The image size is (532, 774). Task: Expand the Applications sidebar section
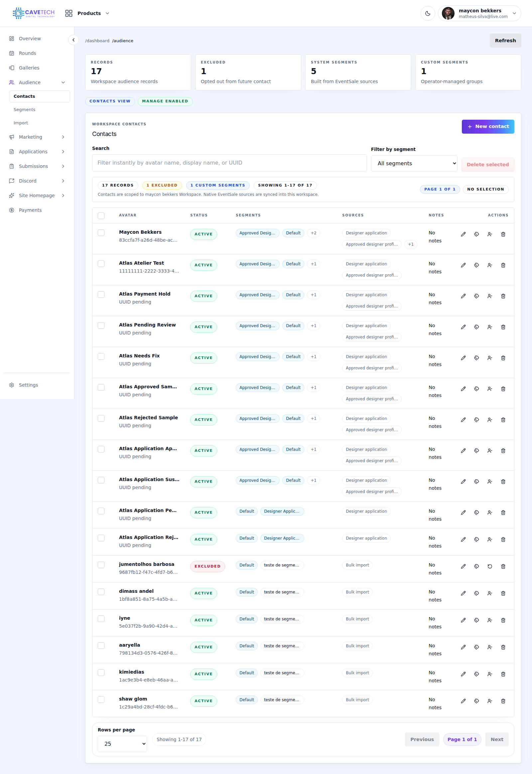63,152
